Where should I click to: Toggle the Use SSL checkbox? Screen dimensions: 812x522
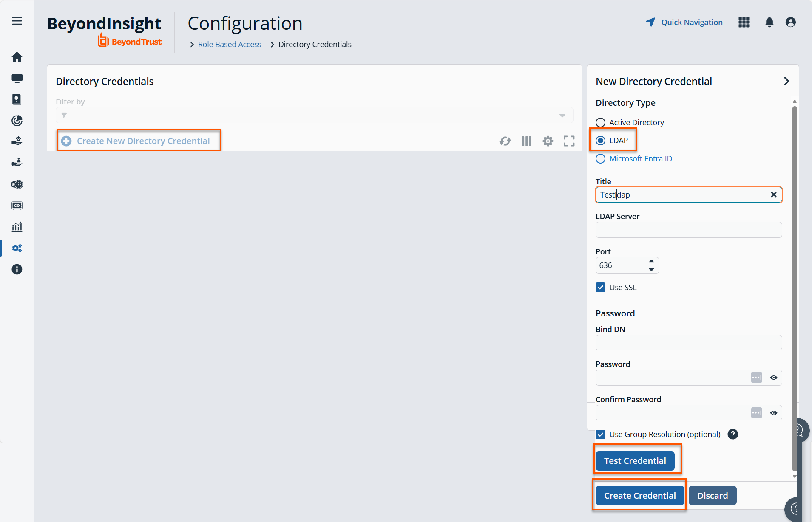click(x=600, y=288)
